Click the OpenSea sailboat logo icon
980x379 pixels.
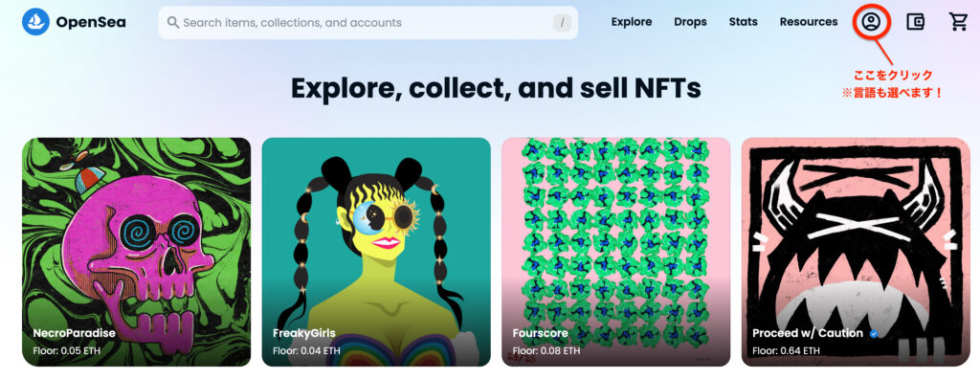coord(35,22)
